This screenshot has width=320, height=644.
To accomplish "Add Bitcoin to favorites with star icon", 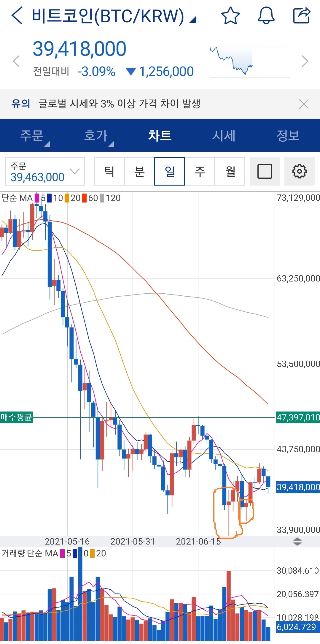I will (230, 16).
